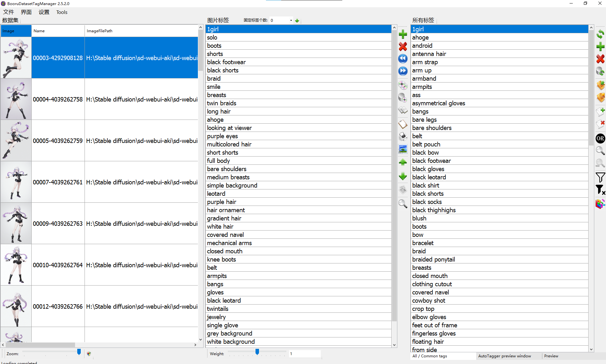Click the colorful cubes icon
The width and height of the screenshot is (606, 364).
pos(600,204)
